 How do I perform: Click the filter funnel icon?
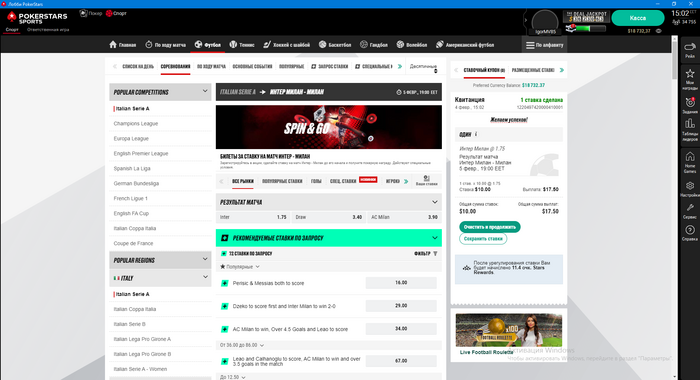click(x=435, y=254)
